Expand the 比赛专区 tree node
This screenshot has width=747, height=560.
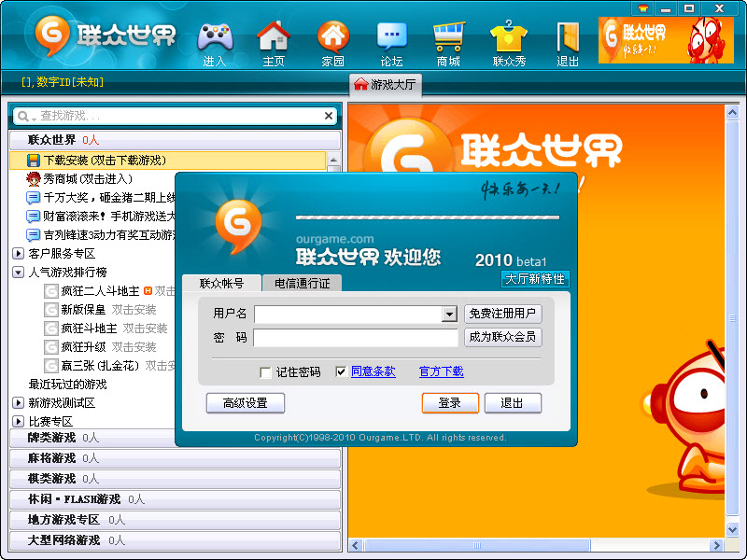pyautogui.click(x=18, y=422)
